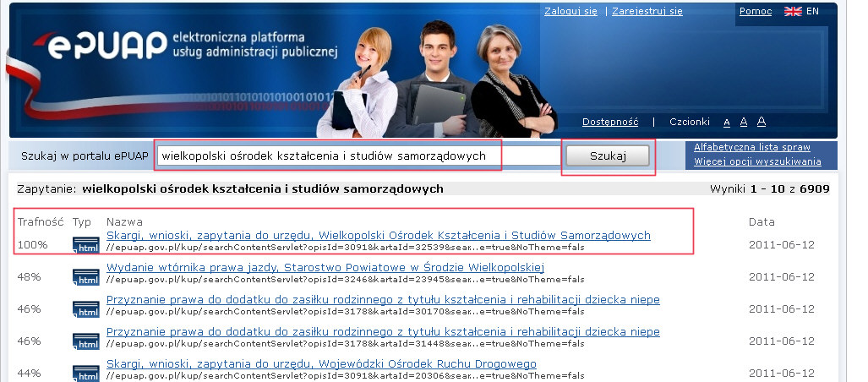The width and height of the screenshot is (868, 382).
Task: Switch to EN language
Action: (x=812, y=11)
